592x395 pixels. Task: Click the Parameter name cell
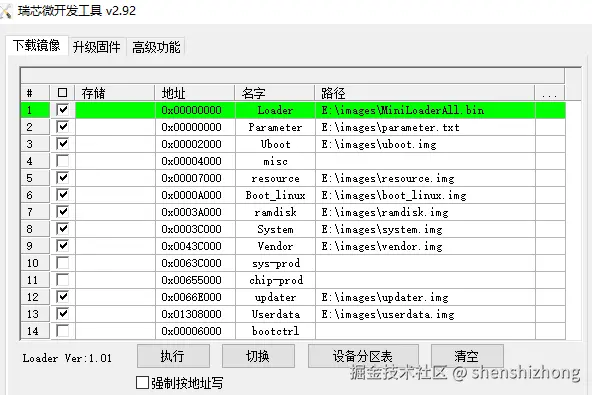(x=275, y=127)
